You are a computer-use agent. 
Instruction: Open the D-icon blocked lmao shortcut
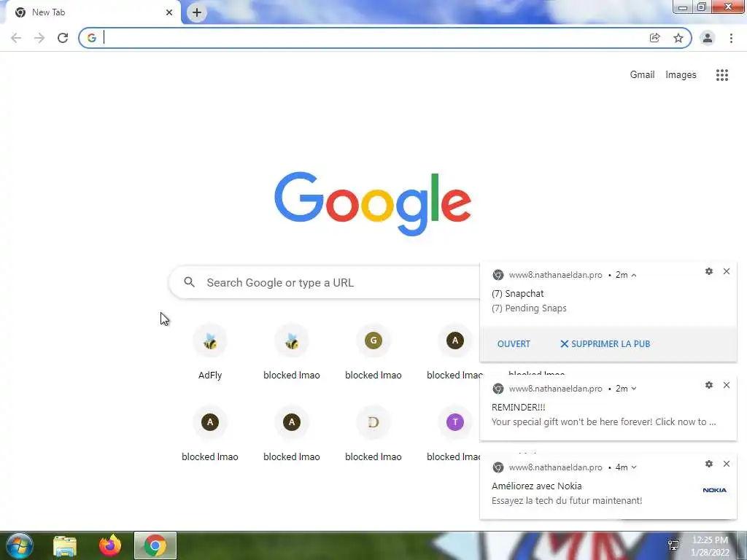(373, 434)
